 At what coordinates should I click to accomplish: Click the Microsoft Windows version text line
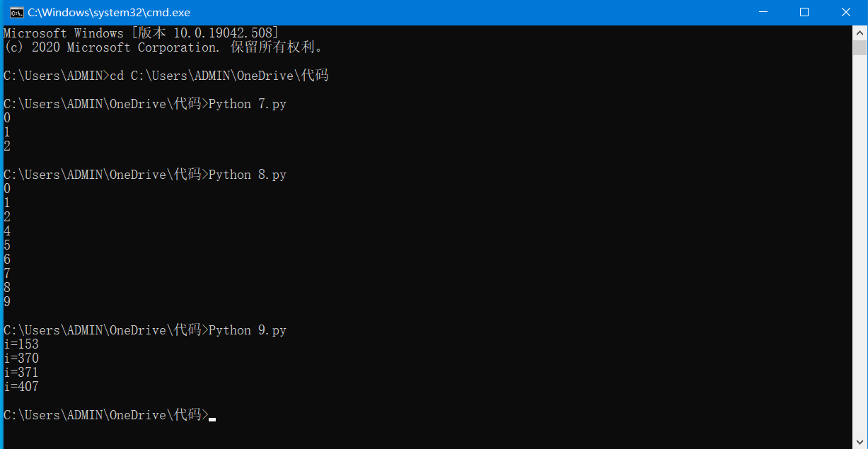141,33
